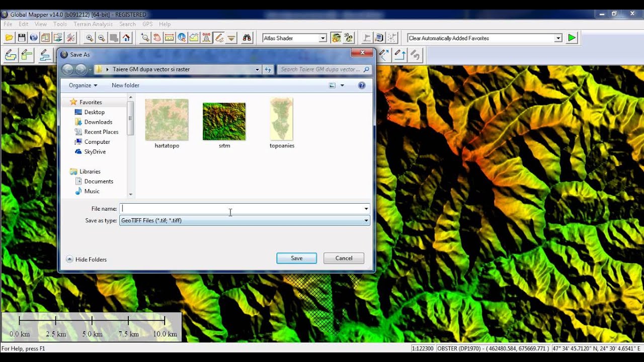Screen dimensions: 644x362
Task: Open the GPS menu
Action: click(147, 24)
